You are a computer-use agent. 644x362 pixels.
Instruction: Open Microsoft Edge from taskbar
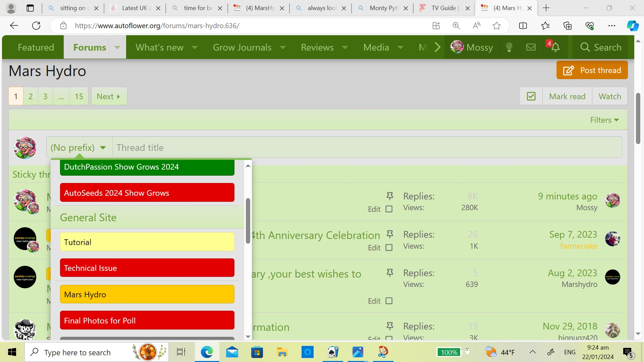click(x=207, y=352)
